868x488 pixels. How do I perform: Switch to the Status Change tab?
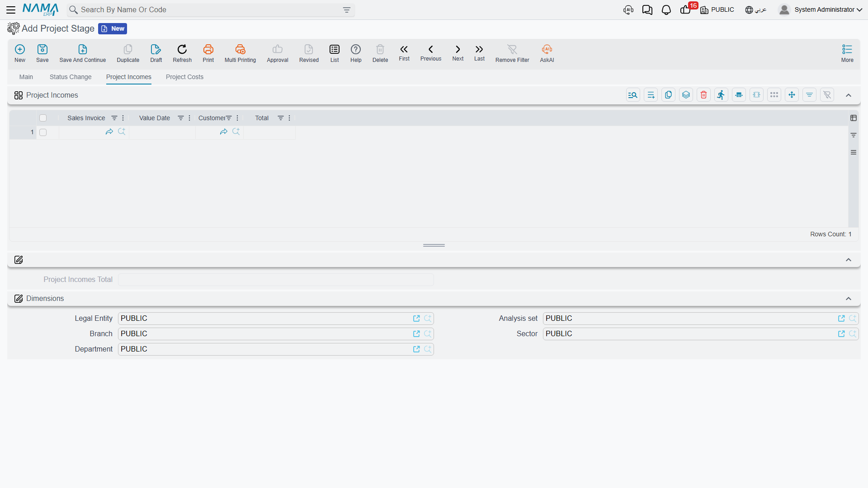pos(71,77)
